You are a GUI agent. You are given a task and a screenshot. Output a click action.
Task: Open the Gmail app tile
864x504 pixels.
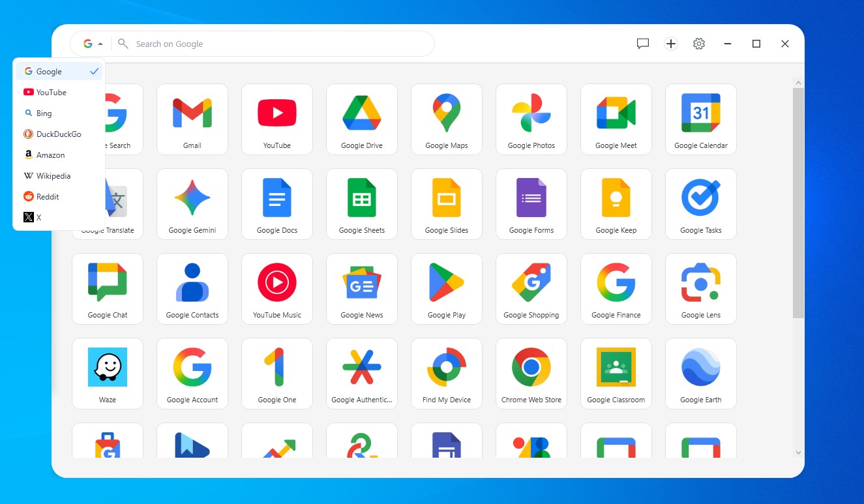click(x=192, y=119)
